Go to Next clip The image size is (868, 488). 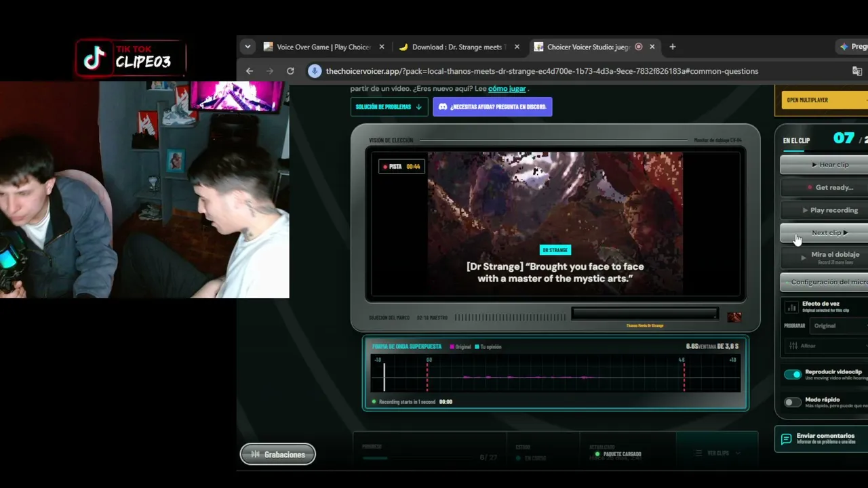[824, 232]
